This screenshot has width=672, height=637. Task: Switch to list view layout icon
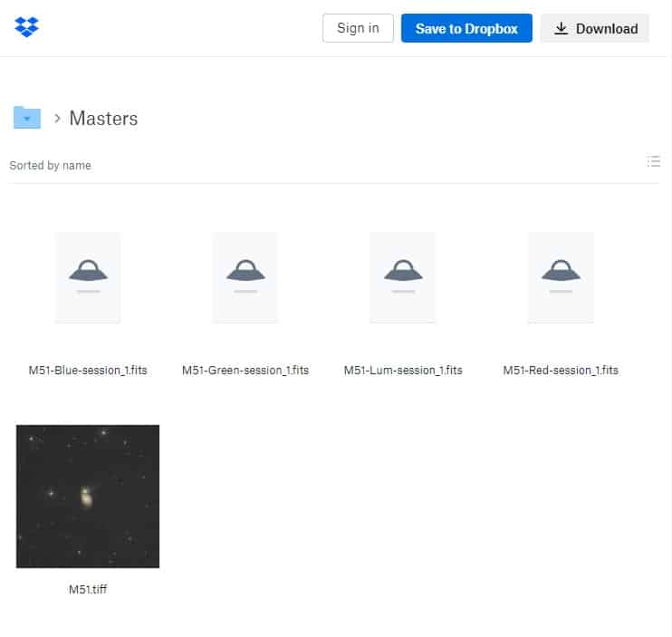[x=654, y=161]
